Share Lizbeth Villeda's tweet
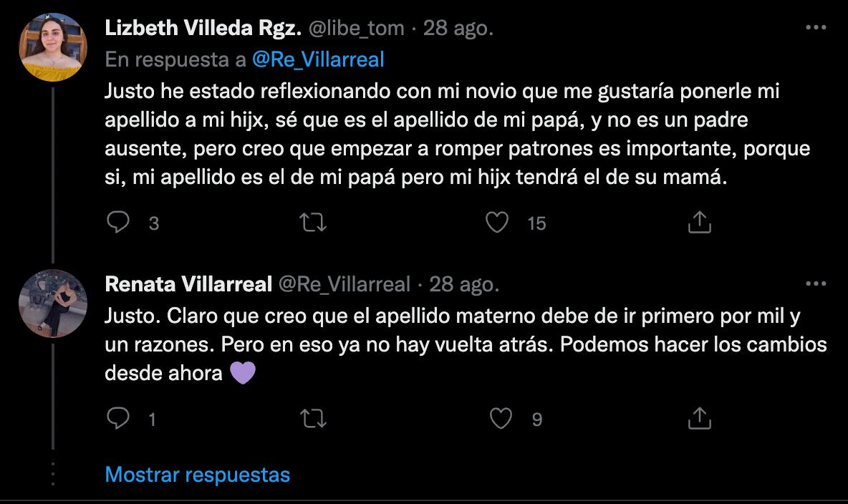Image resolution: width=848 pixels, height=504 pixels. 699,223
